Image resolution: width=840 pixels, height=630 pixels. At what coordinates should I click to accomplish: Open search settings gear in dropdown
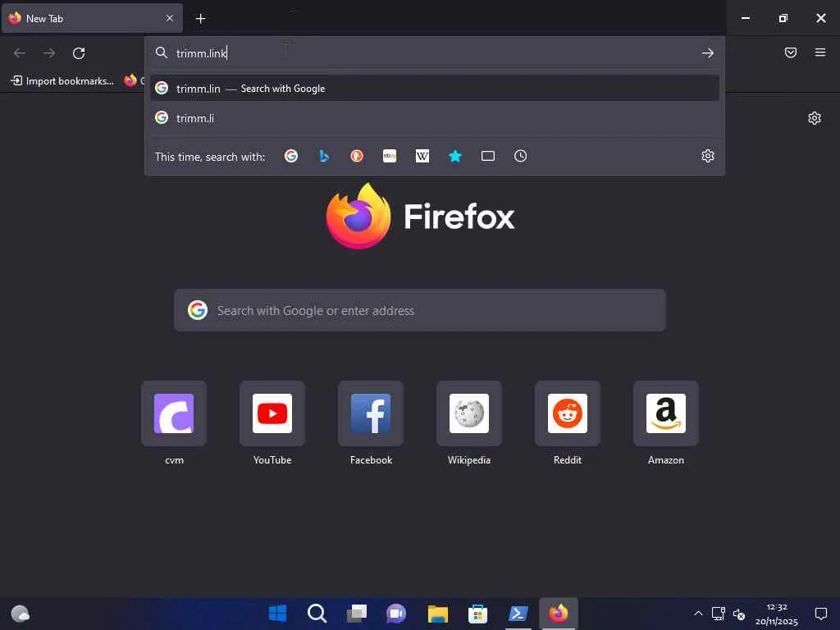[708, 156]
